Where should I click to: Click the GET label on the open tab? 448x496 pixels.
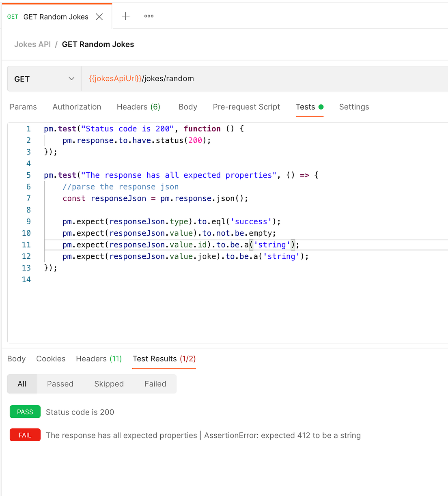click(13, 17)
